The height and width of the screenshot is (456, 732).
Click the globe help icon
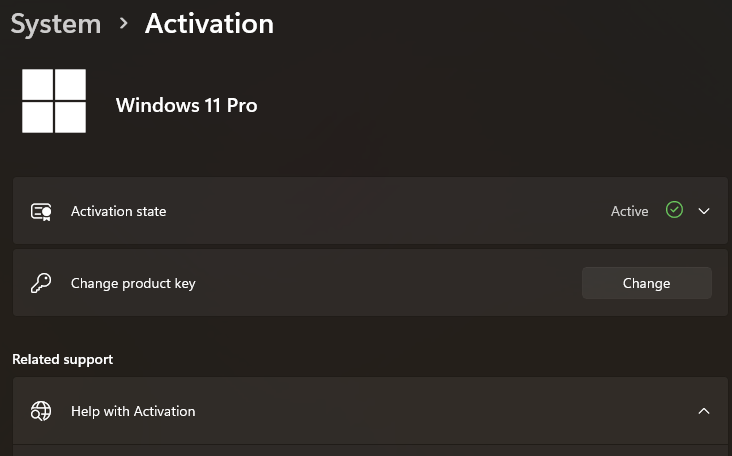pyautogui.click(x=41, y=411)
